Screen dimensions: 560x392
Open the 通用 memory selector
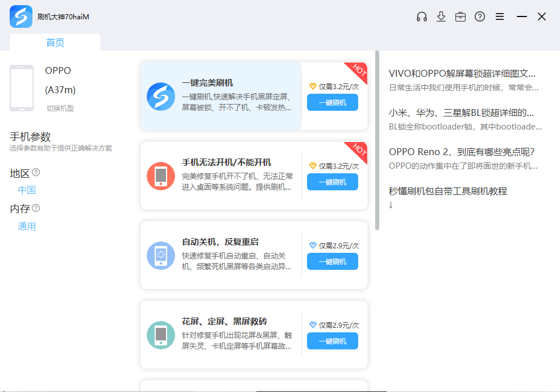click(27, 226)
